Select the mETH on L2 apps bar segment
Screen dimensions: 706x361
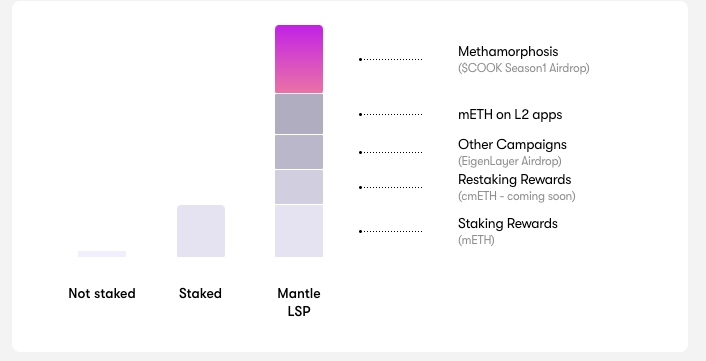pyautogui.click(x=299, y=114)
